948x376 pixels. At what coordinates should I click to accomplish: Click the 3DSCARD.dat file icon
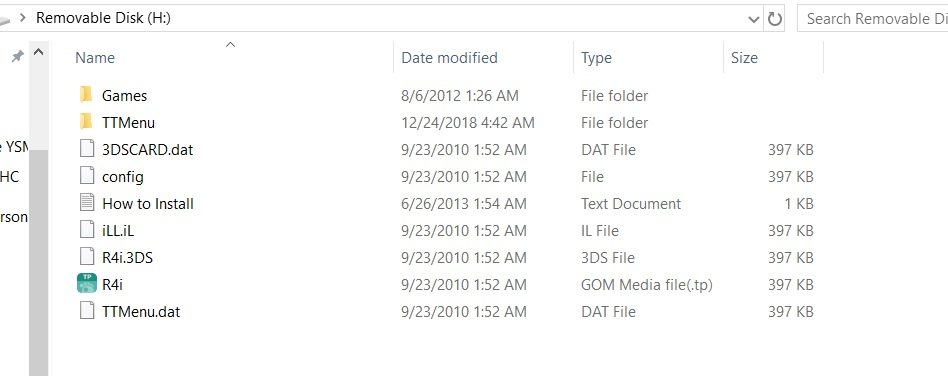coord(87,149)
